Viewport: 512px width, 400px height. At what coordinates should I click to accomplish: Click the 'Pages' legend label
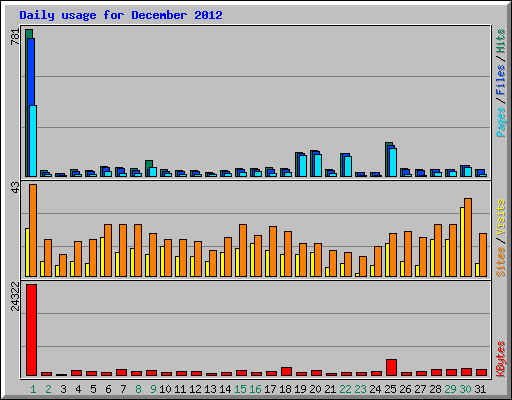(x=500, y=122)
